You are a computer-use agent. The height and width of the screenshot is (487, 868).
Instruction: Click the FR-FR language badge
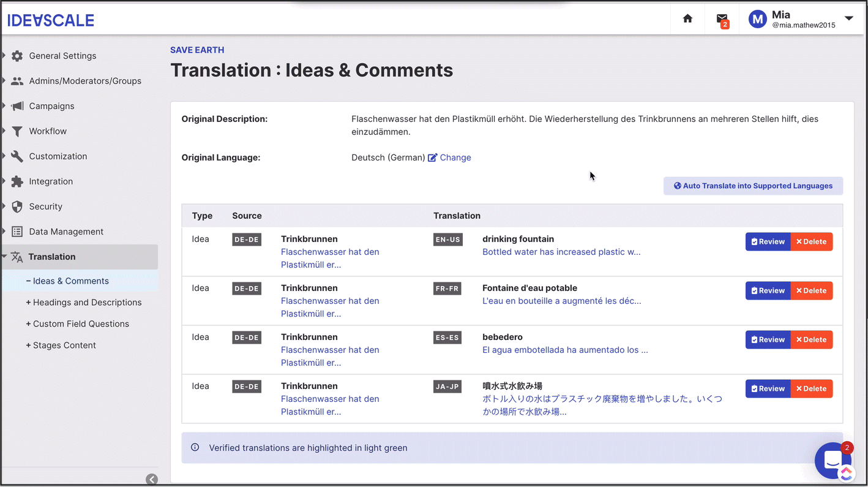(x=447, y=289)
